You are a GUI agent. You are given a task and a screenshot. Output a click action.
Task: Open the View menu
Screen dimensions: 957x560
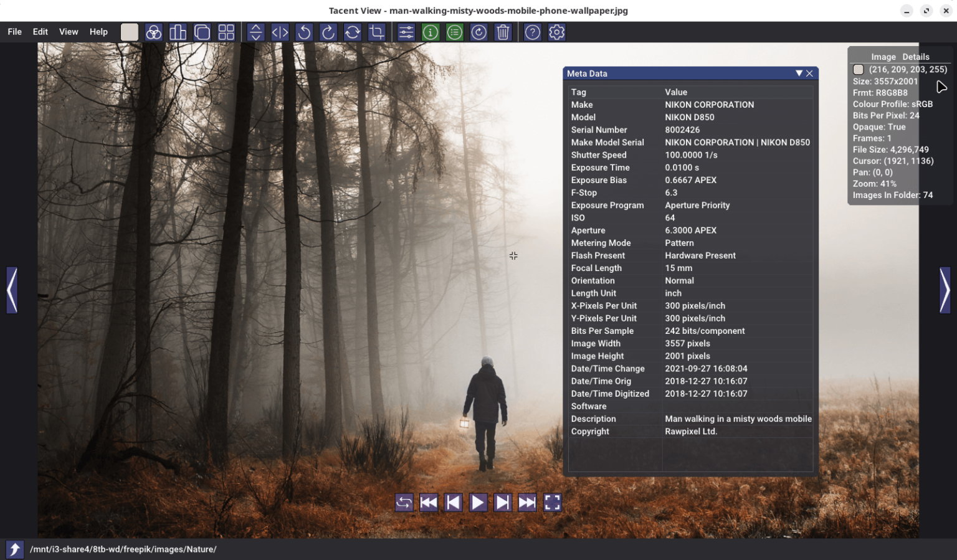(x=69, y=32)
